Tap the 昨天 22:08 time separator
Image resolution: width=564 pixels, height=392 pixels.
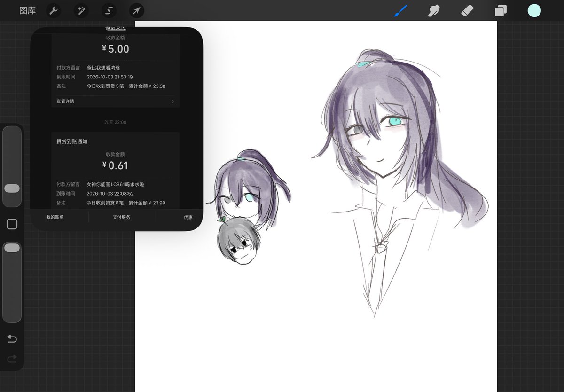[x=115, y=122]
